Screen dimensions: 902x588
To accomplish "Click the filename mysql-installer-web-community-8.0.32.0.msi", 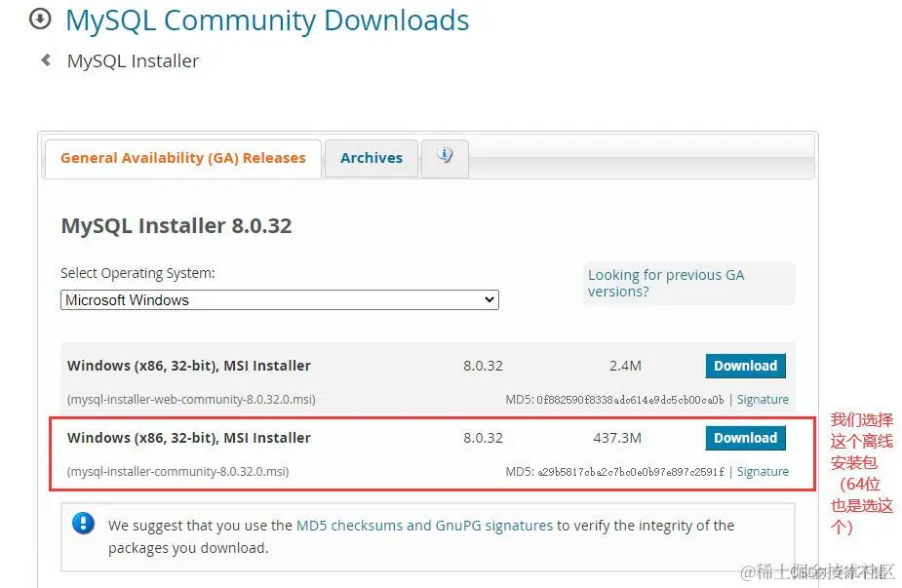I will pyautogui.click(x=191, y=399).
